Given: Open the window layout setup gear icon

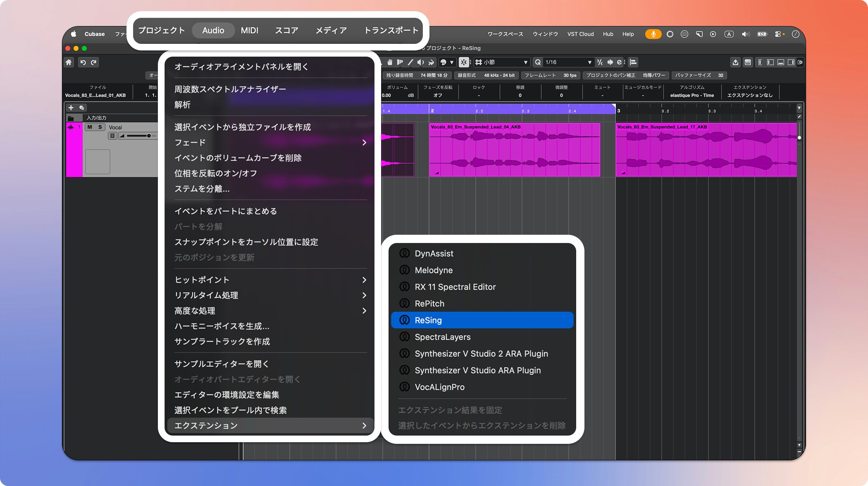Looking at the screenshot, I should click(x=801, y=62).
